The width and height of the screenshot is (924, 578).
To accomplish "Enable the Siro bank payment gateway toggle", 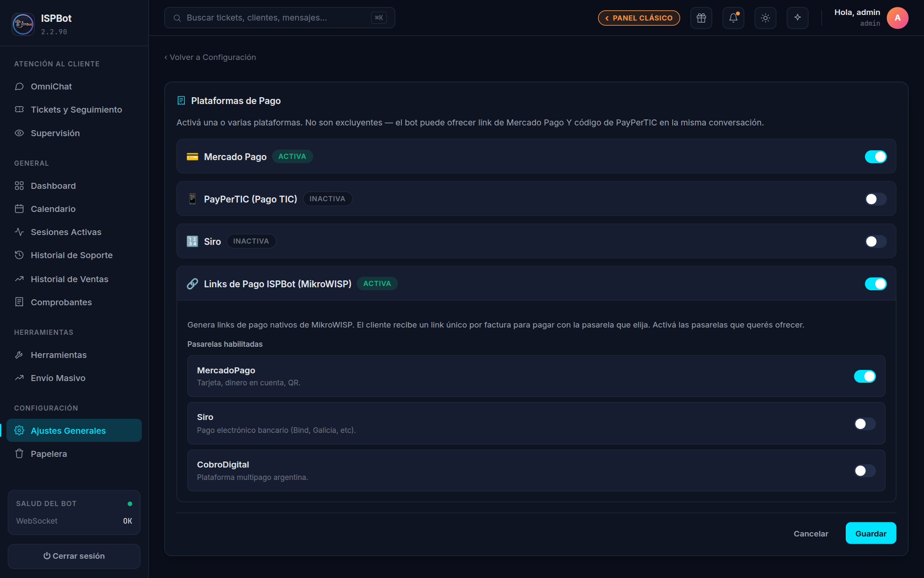I will click(x=865, y=424).
